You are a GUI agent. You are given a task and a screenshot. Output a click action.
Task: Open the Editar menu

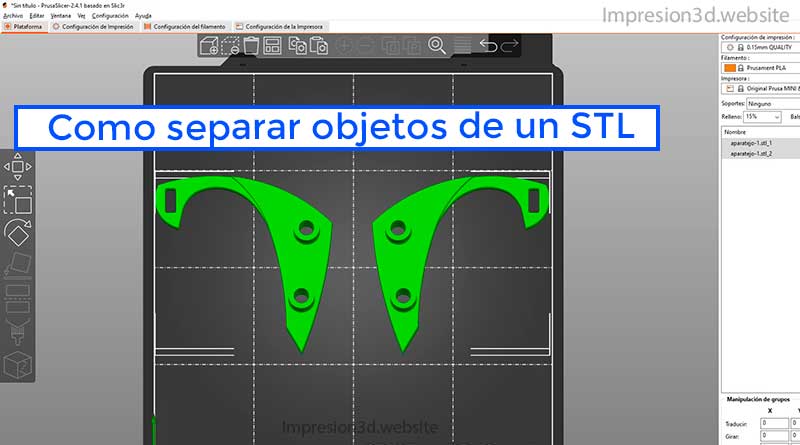coord(37,16)
